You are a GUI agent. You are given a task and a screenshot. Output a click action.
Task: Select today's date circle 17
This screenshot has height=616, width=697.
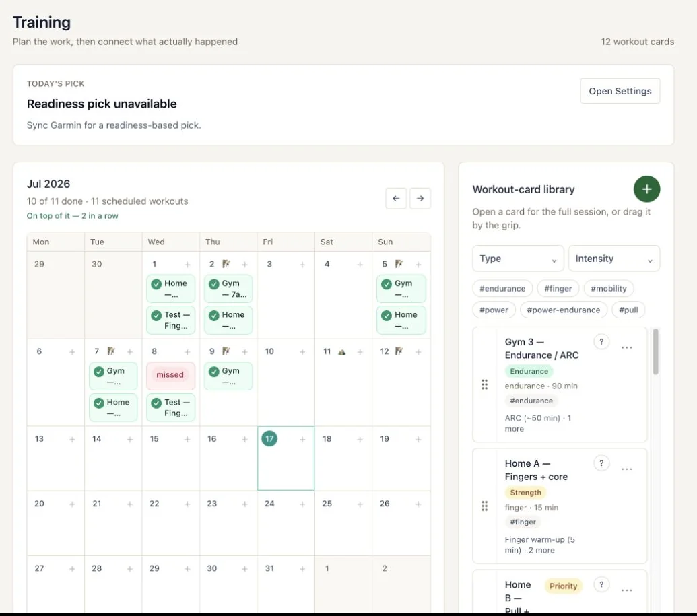(269, 439)
